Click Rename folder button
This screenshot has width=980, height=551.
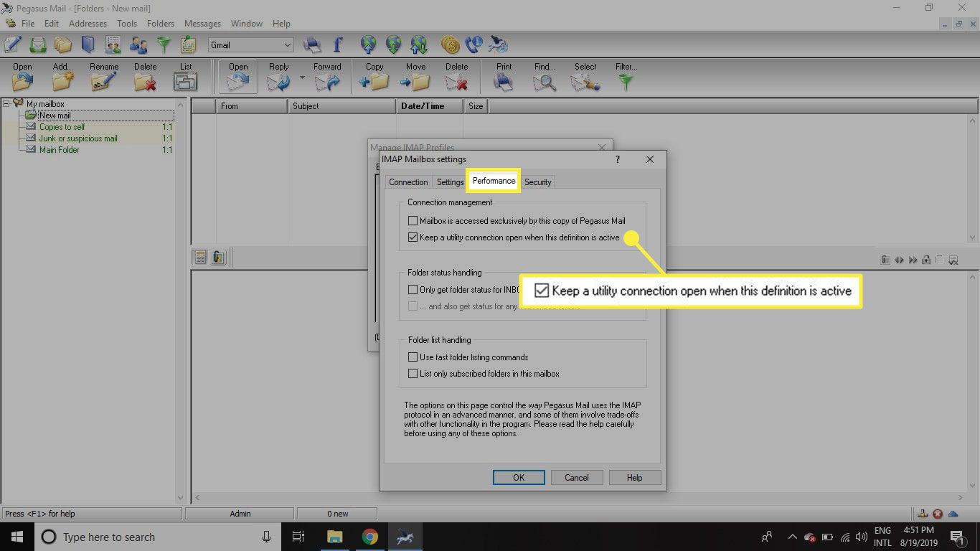[104, 76]
